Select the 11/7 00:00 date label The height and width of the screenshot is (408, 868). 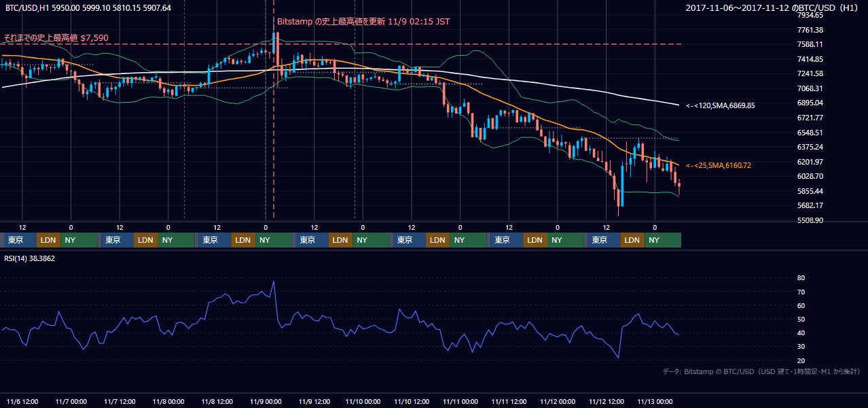tap(71, 401)
